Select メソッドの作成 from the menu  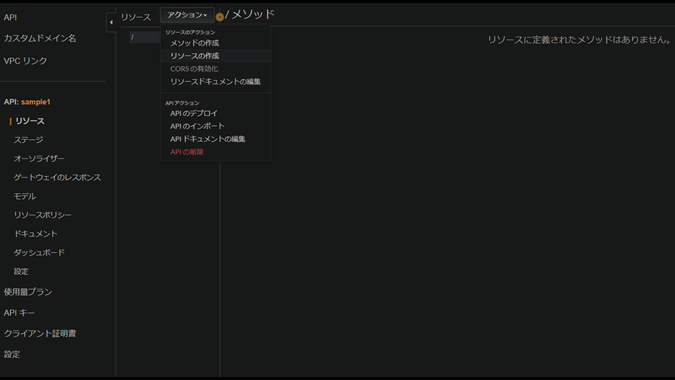click(x=195, y=43)
